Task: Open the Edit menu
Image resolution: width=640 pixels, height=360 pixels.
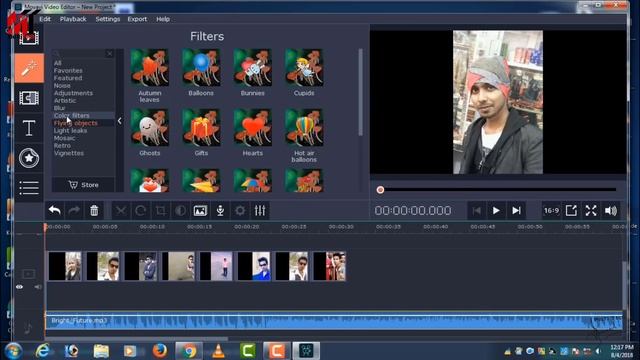Action: pos(45,19)
